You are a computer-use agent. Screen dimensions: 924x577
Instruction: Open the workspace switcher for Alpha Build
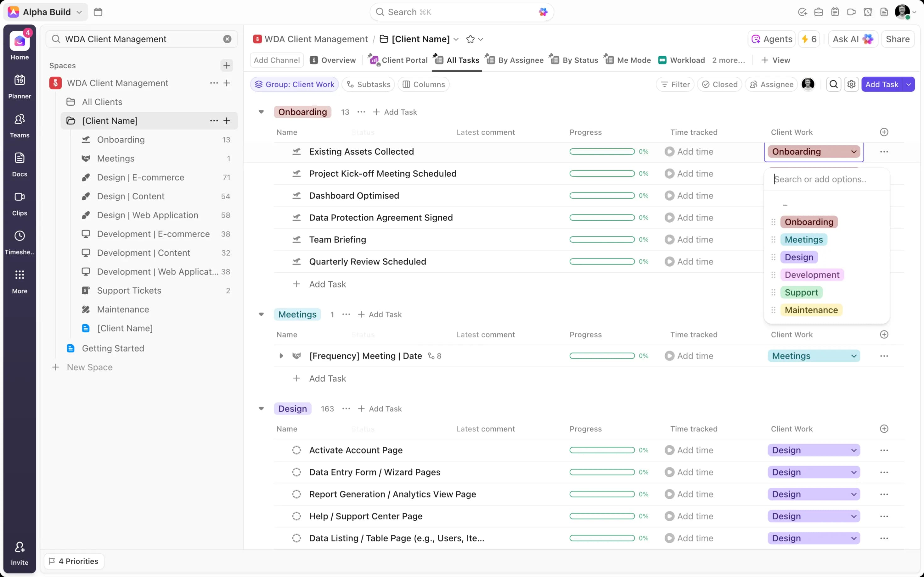45,12
